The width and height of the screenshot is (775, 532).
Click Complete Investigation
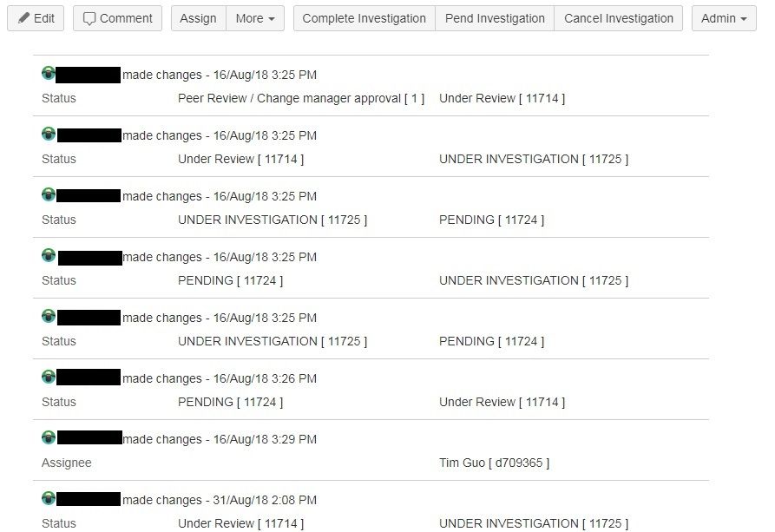pos(365,18)
